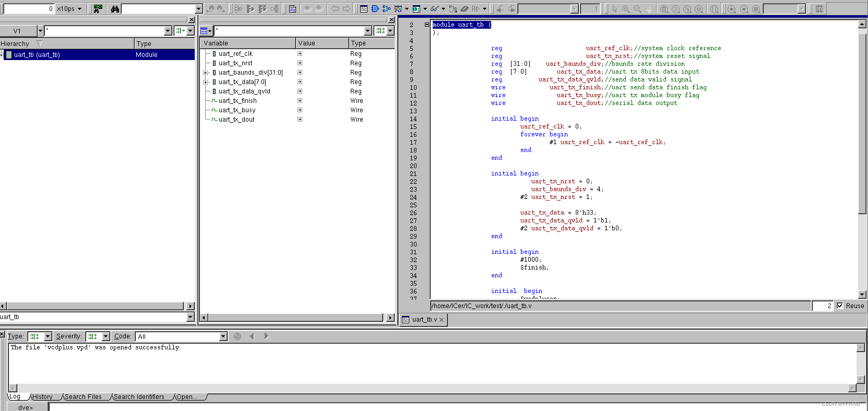Close the hierarchy pane with X button

(191, 20)
